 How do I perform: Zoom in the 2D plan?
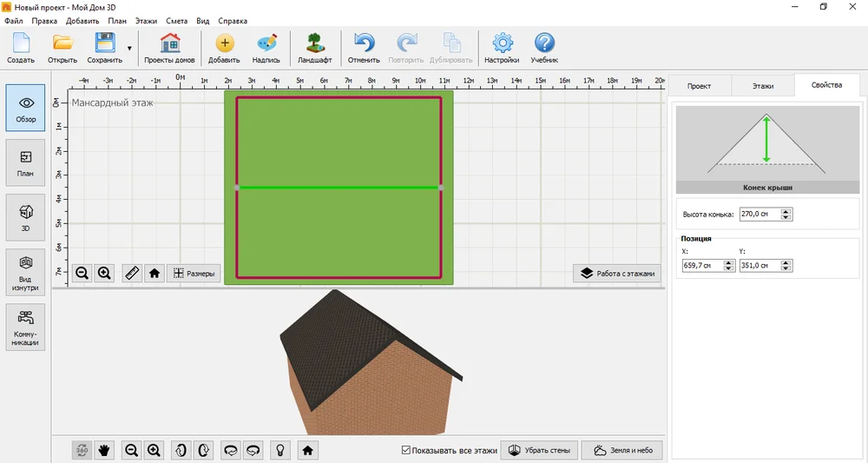click(x=104, y=273)
